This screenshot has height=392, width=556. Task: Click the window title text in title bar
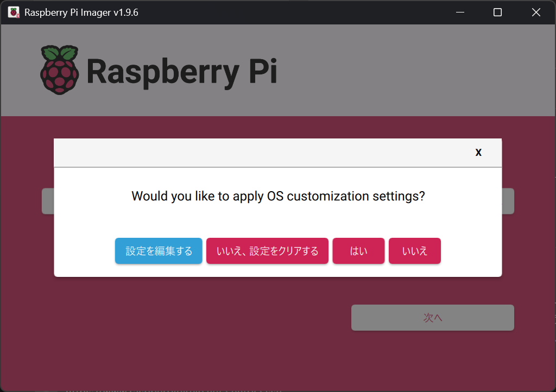(x=81, y=12)
